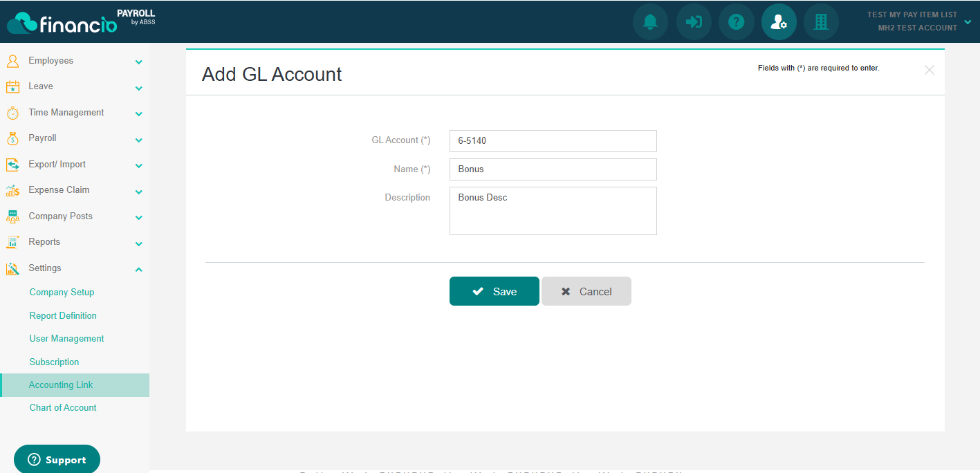Click the notifications bell icon
Screen dimensions: 980x473
point(650,22)
